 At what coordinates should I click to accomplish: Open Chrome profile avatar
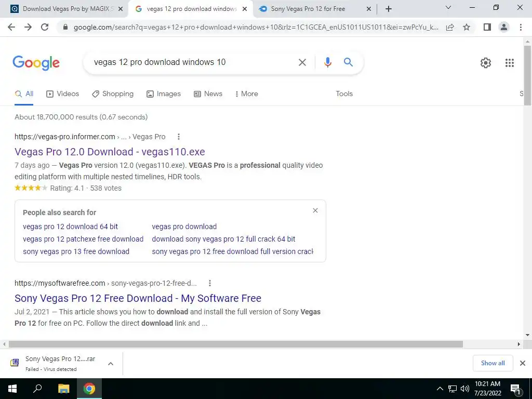(504, 27)
